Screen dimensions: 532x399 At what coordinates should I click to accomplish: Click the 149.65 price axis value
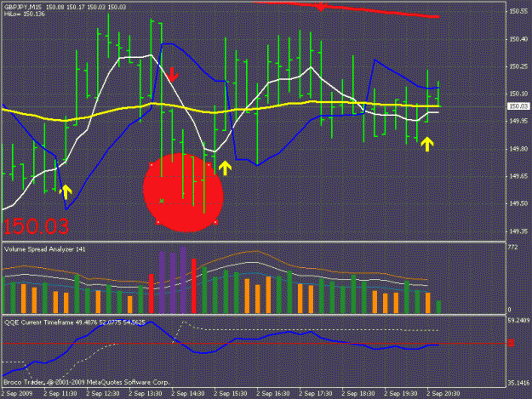pos(518,176)
